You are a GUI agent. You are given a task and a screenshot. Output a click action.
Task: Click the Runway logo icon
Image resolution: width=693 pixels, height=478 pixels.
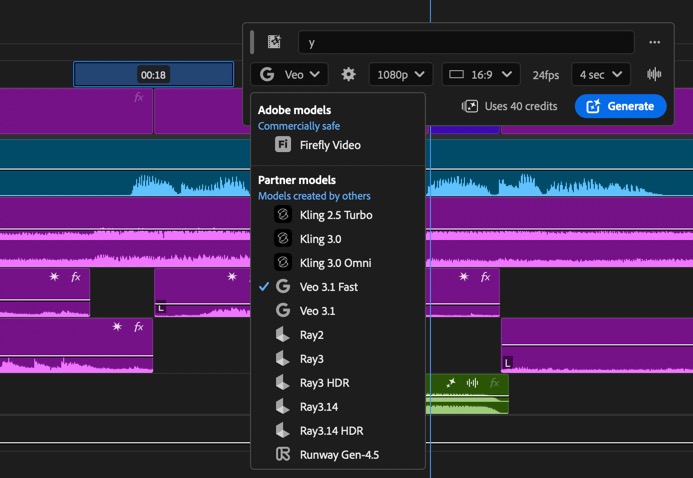pos(283,454)
